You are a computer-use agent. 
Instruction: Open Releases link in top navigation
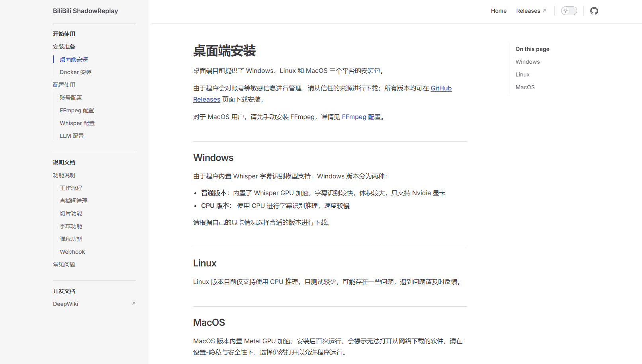coord(530,11)
